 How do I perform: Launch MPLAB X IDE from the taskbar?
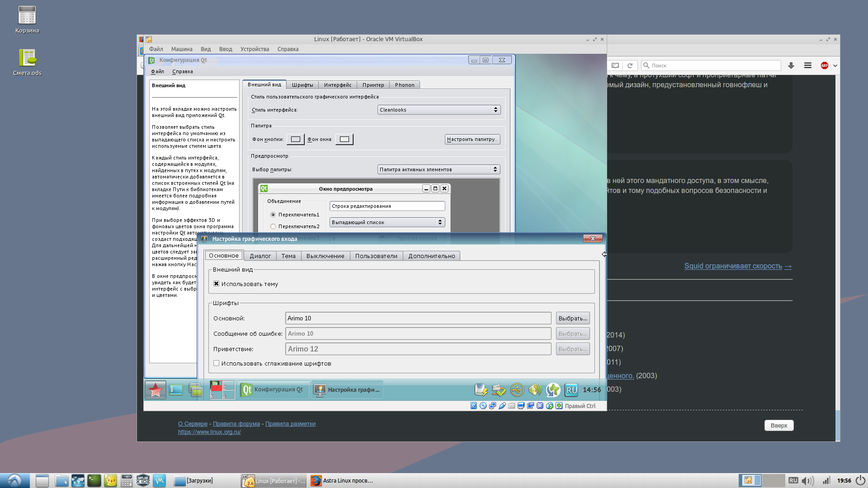(143, 481)
